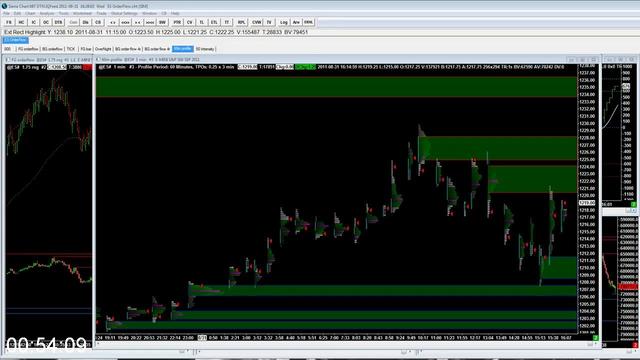Open the Window menu
This screenshot has height=360, width=640.
[x=149, y=13]
